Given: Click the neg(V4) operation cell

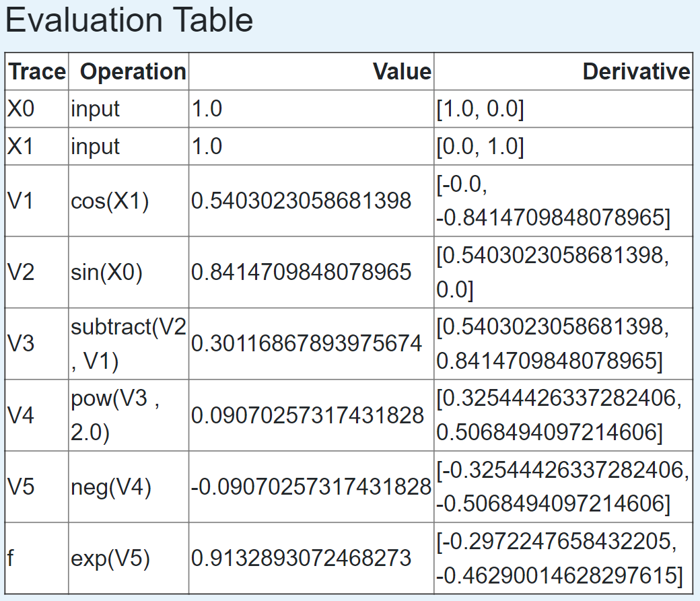Looking at the screenshot, I should (x=129, y=487).
